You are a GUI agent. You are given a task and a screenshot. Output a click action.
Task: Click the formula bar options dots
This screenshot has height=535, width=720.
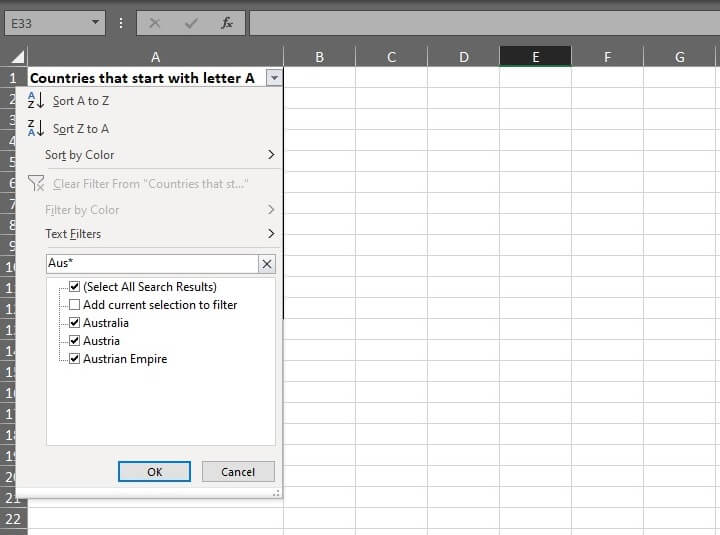pos(121,22)
